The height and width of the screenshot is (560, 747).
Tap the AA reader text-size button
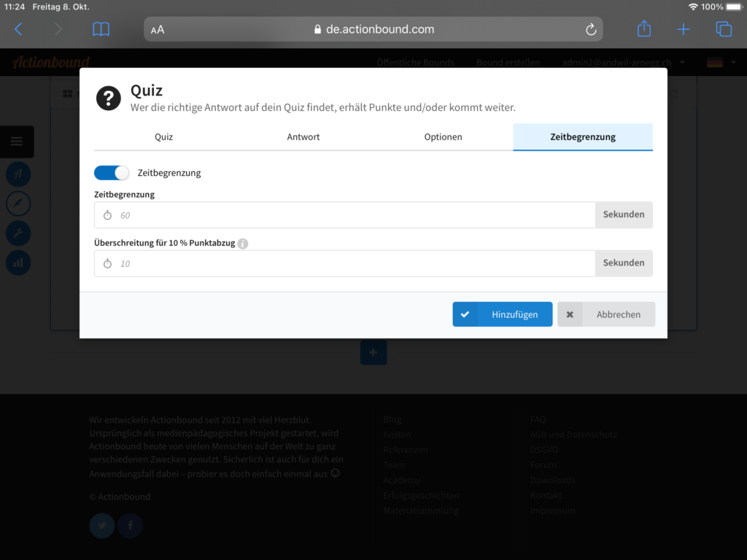[158, 30]
